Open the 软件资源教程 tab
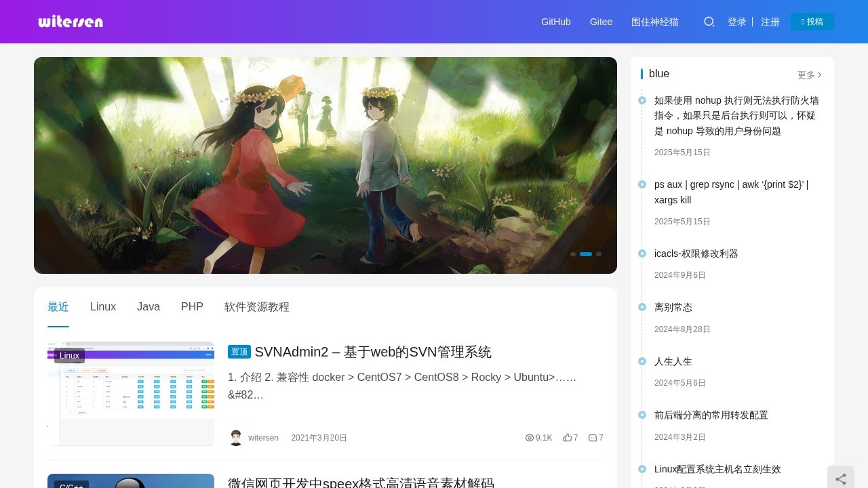 click(256, 306)
